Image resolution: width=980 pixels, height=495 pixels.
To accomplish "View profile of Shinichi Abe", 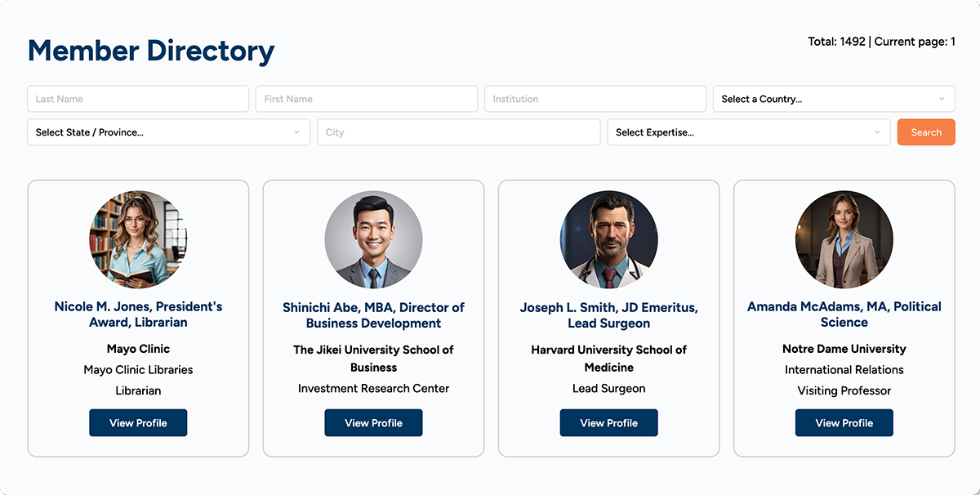I will click(373, 423).
